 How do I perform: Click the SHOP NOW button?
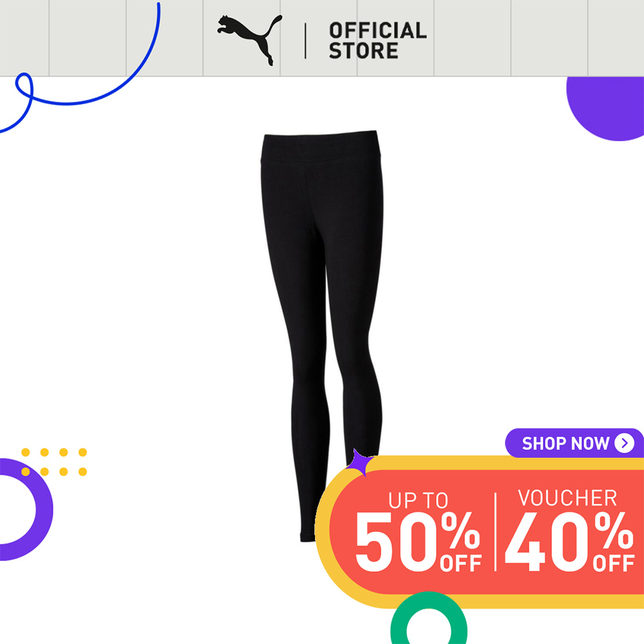tap(574, 443)
